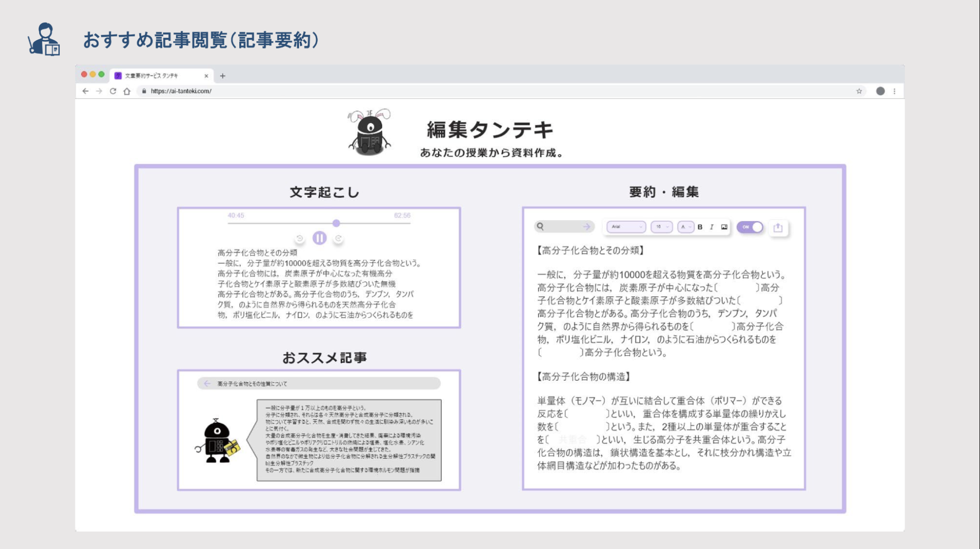The image size is (980, 549).
Task: Pause the transcription audio playback
Action: point(319,238)
